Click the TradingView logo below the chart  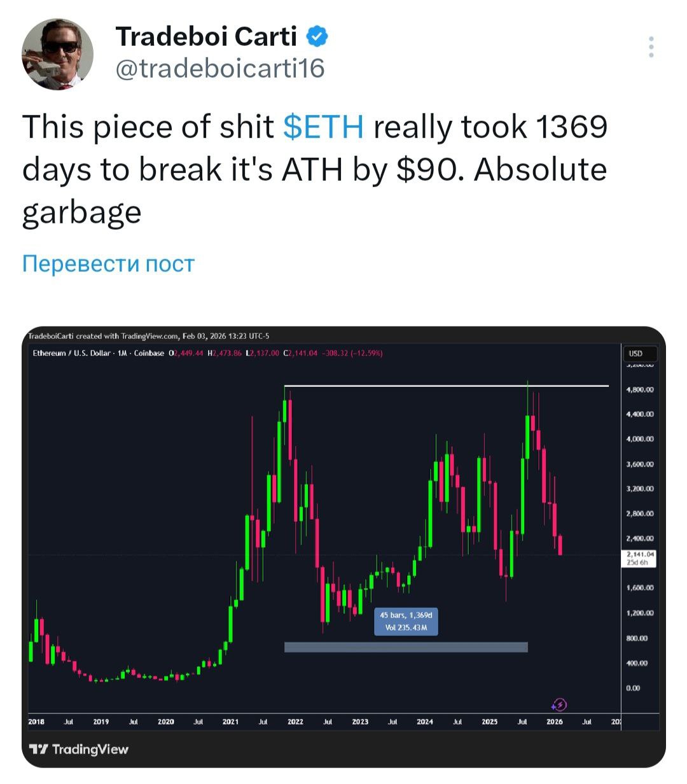click(x=79, y=749)
